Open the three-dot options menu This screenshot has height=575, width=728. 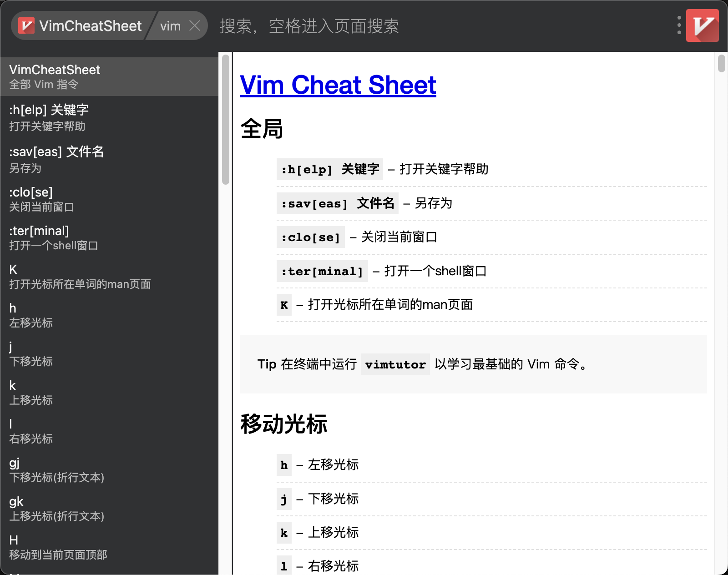(679, 25)
